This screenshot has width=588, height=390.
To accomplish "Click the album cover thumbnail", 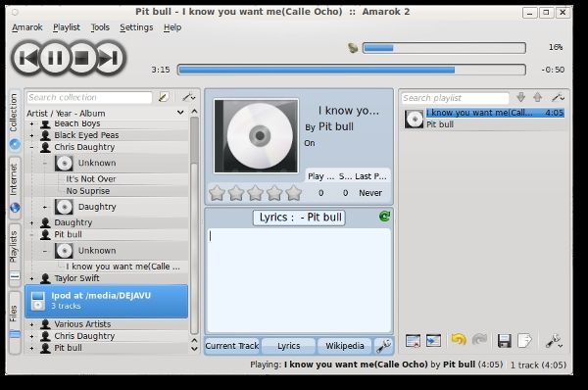I will tap(256, 136).
